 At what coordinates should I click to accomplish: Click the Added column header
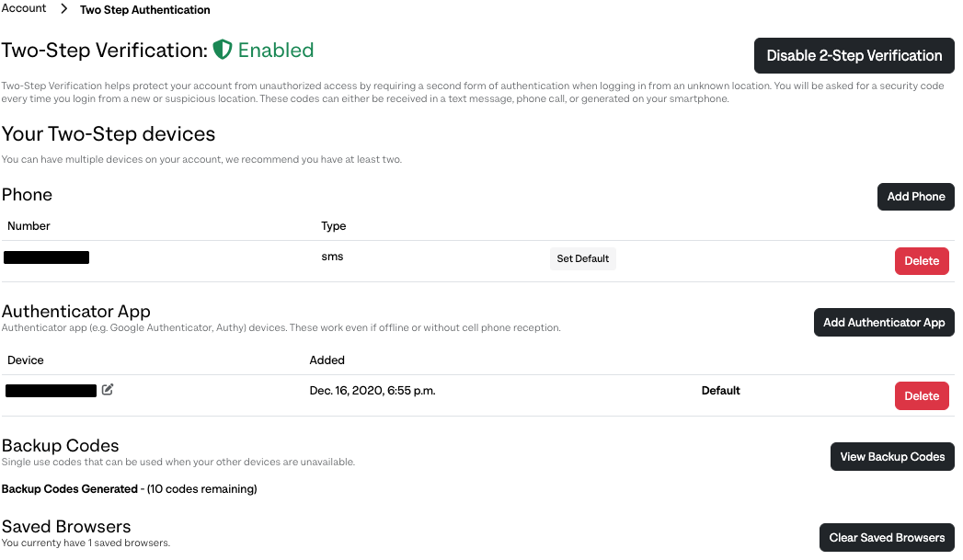[x=327, y=360]
